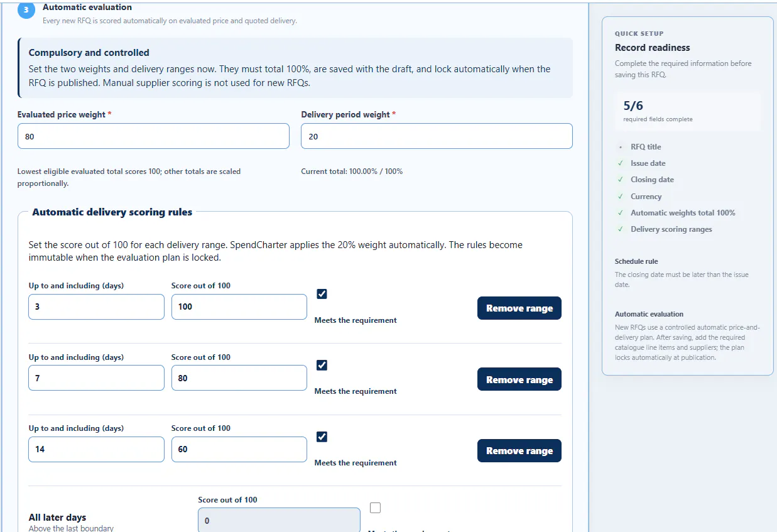
Task: Edit the score field showing 60
Action: click(x=239, y=449)
